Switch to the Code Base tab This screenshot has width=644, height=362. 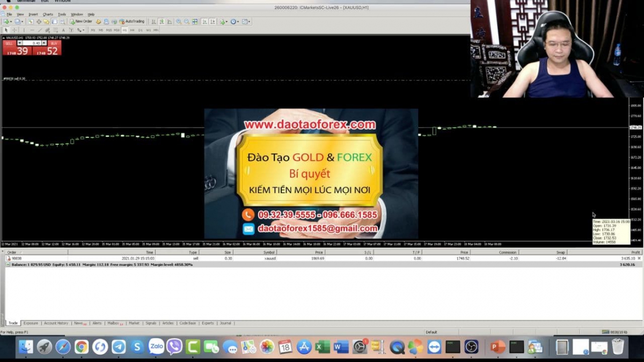point(188,323)
